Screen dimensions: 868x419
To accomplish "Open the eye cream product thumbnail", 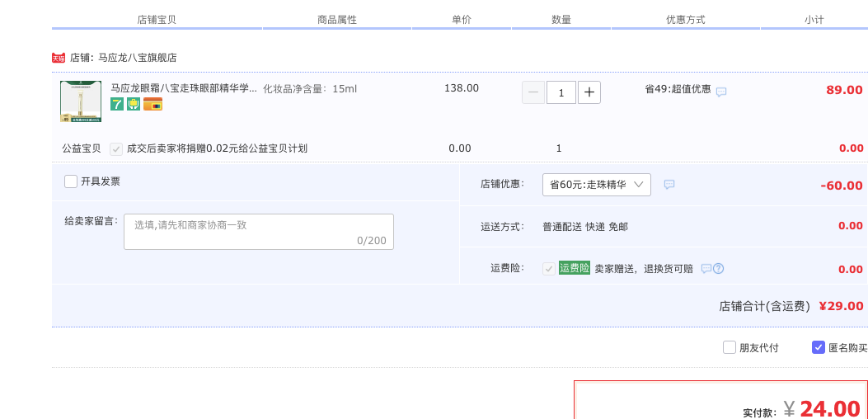I will [81, 101].
